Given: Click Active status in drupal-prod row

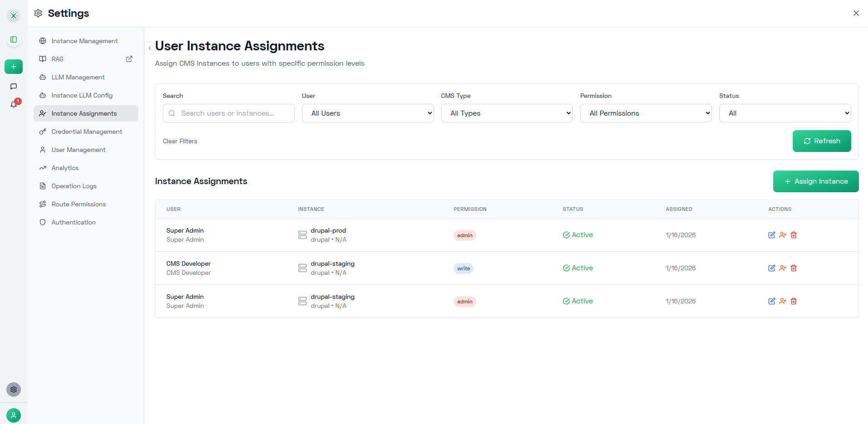Looking at the screenshot, I should click(578, 235).
